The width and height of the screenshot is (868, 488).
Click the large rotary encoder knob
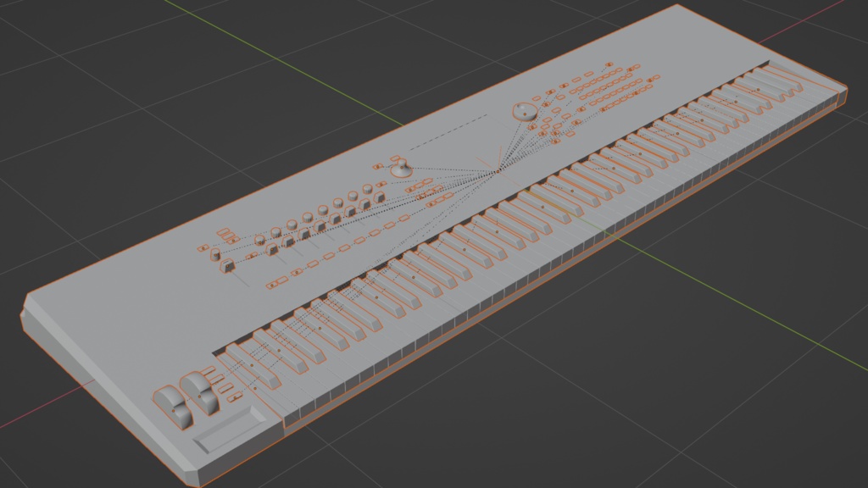point(524,112)
